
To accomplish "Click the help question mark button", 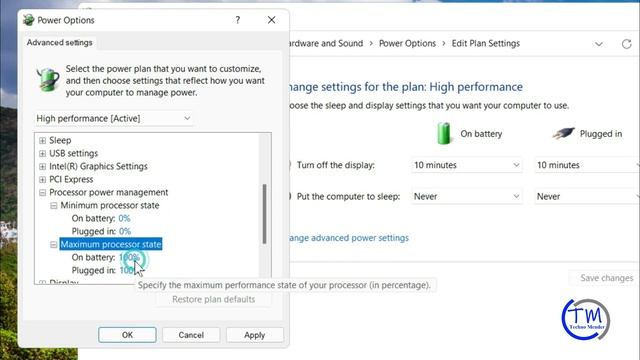I will click(238, 20).
